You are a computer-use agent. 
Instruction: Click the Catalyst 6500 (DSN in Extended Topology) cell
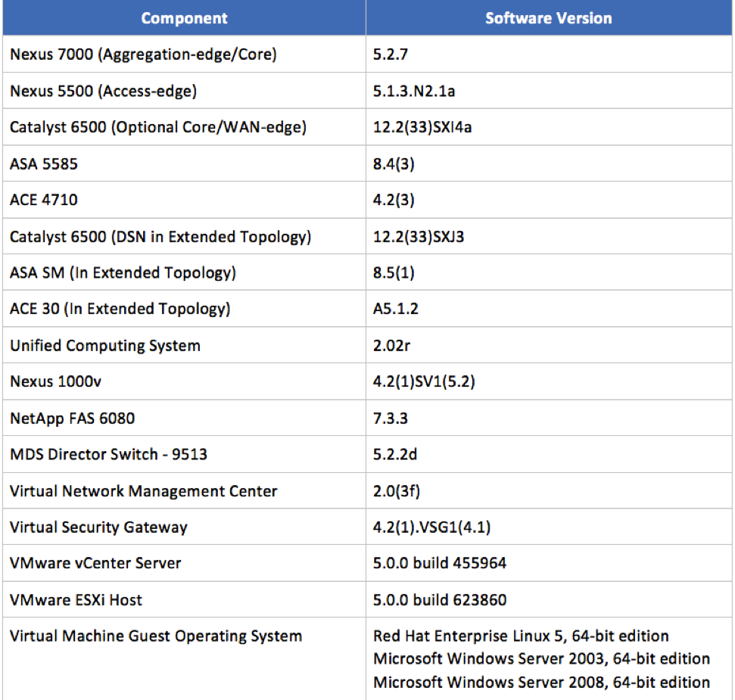pos(160,236)
